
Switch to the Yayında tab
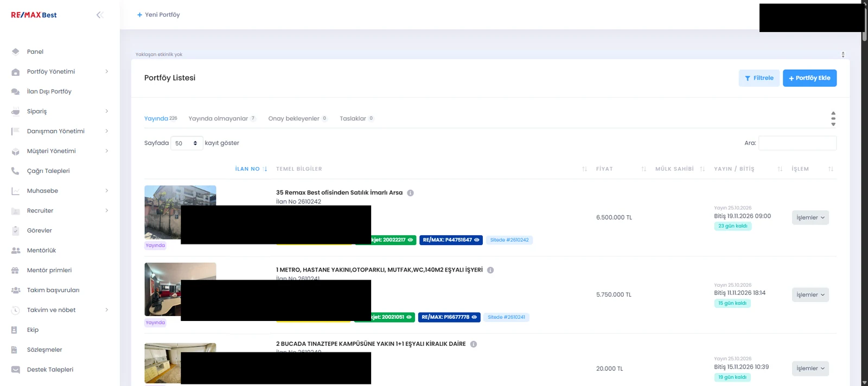[x=161, y=118]
